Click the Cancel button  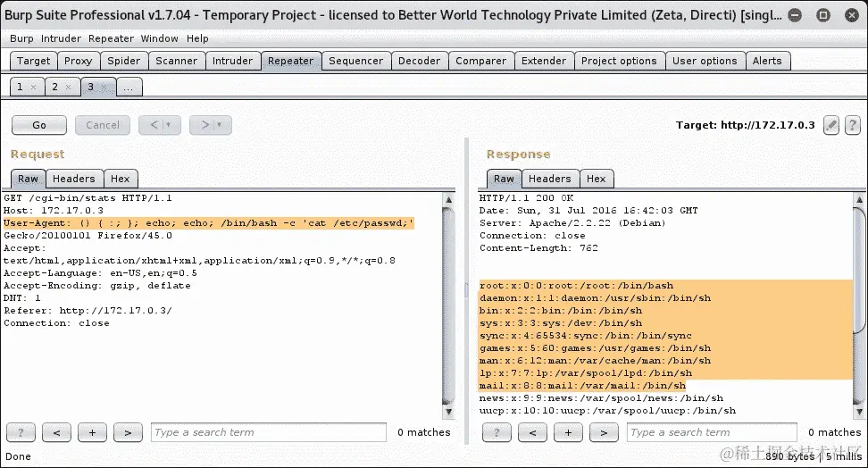click(103, 125)
